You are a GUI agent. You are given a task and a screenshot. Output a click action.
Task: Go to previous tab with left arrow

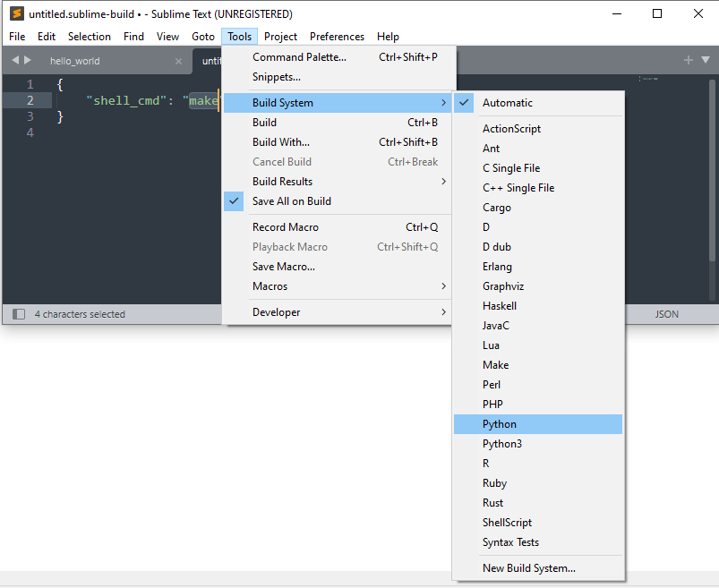point(15,60)
